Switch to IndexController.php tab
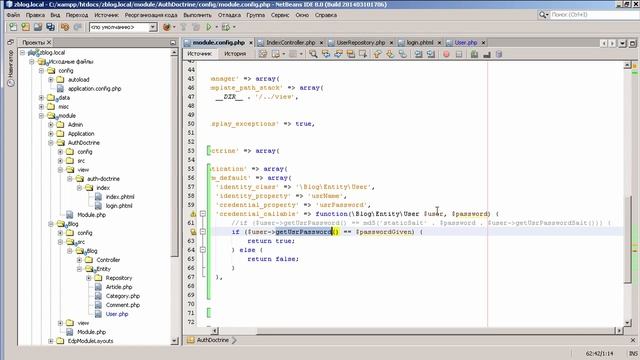Screen dimensions: 640x360 pyautogui.click(x=291, y=42)
